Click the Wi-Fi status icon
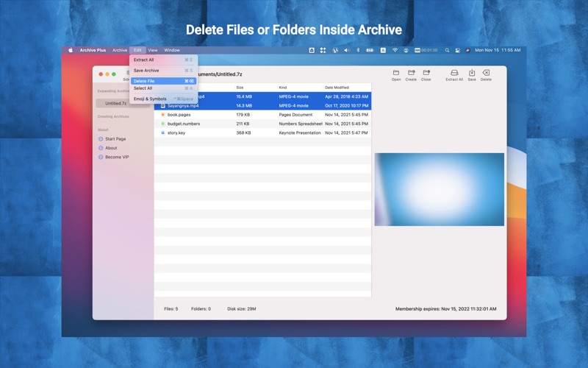This screenshot has height=368, width=588. (395, 50)
